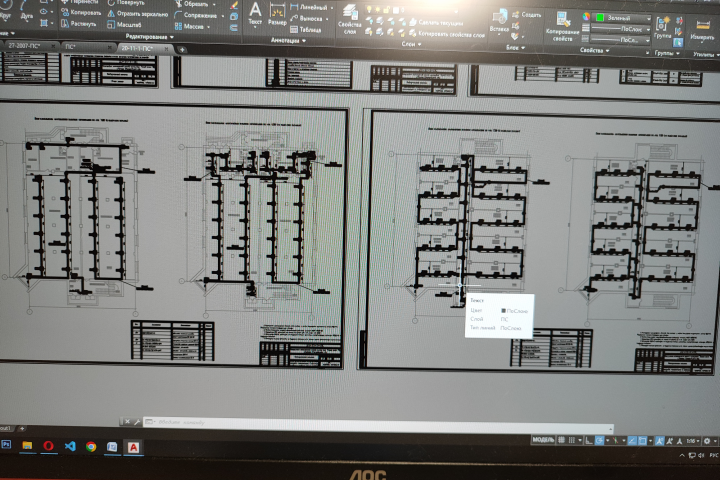Select the Растянуть (Stretch) tool

(79, 23)
